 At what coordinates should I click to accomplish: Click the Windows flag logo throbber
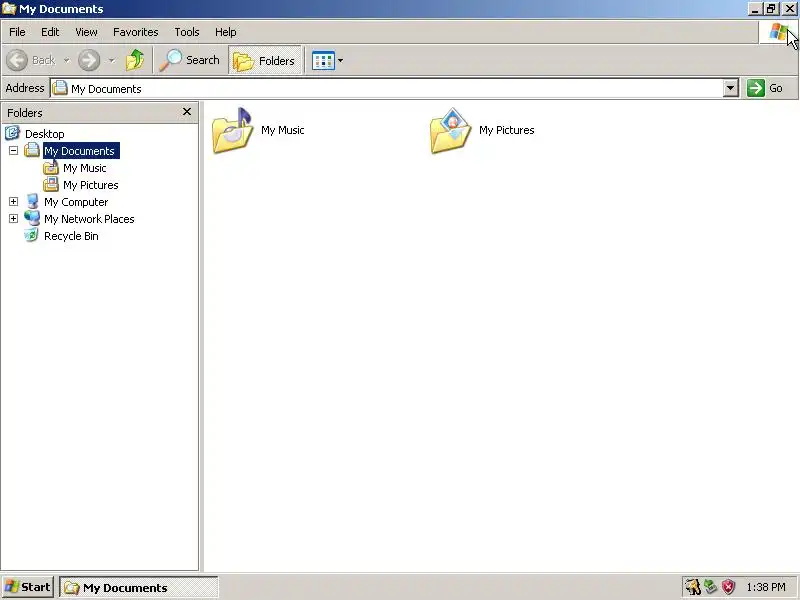pos(778,32)
